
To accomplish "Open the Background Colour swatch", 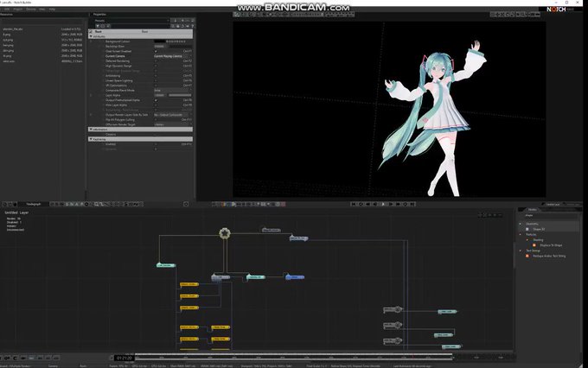I will (x=160, y=41).
